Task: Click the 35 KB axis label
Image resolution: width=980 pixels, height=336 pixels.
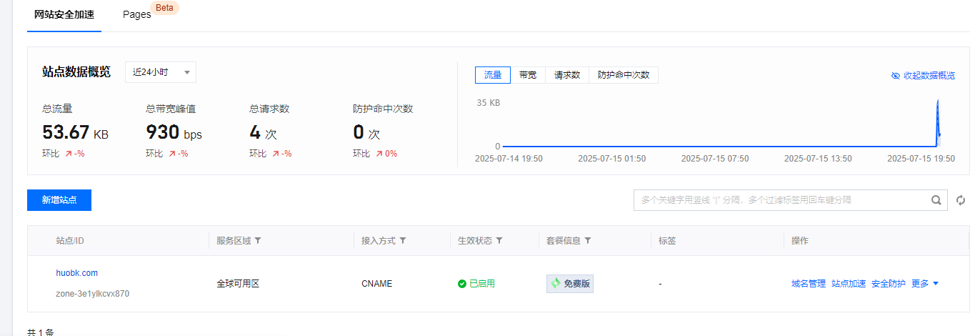Action: pyautogui.click(x=489, y=103)
